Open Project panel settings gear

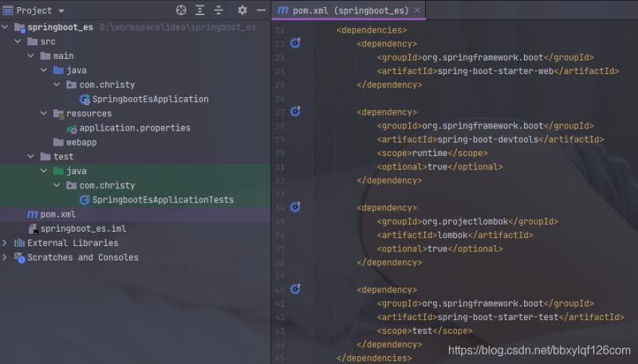tap(242, 10)
